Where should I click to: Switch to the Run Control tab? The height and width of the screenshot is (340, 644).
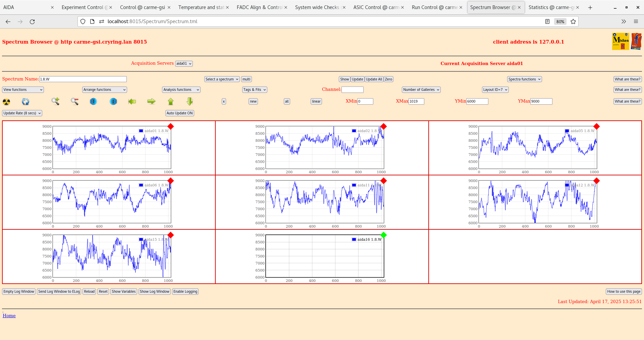434,7
